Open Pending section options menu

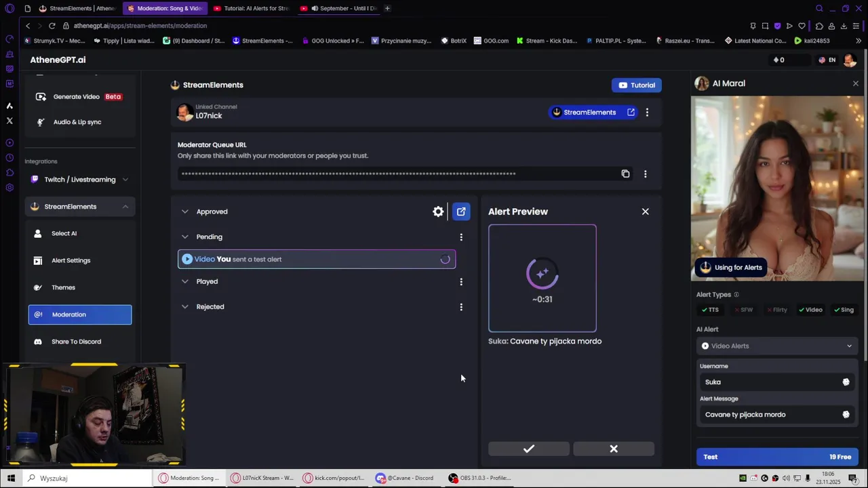click(461, 237)
